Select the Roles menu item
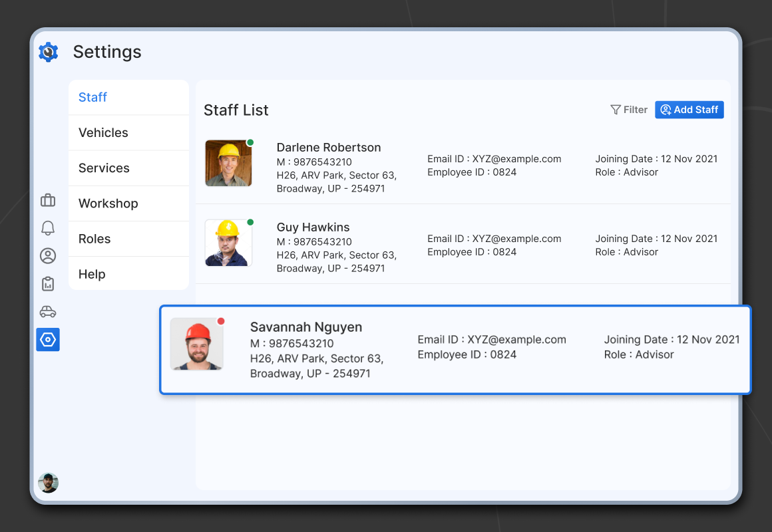The height and width of the screenshot is (532, 772). [129, 239]
